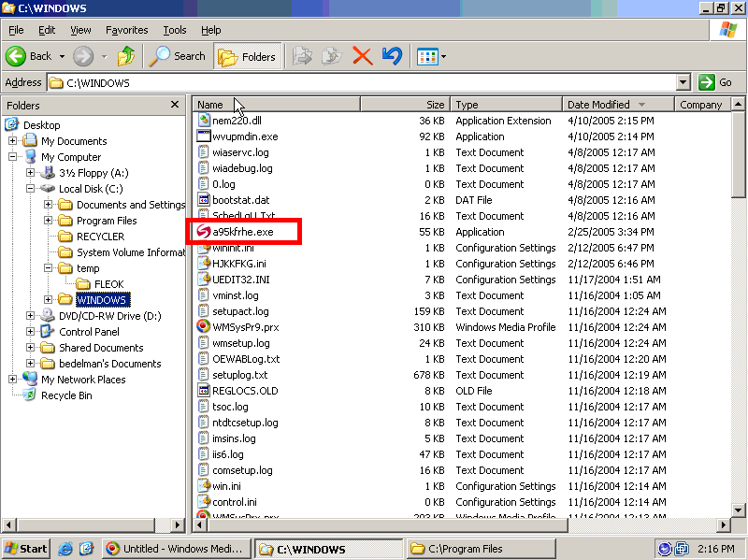This screenshot has height=560, width=748.
Task: Click the Search toolbar button
Action: [178, 56]
